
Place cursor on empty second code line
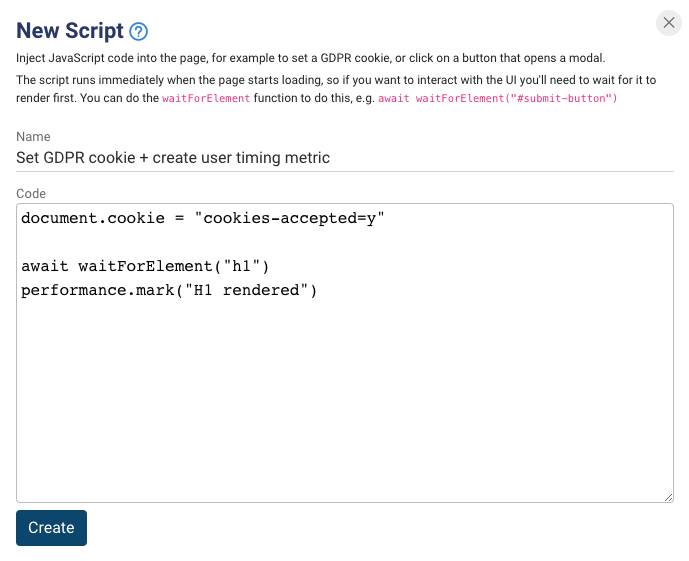(x=344, y=242)
